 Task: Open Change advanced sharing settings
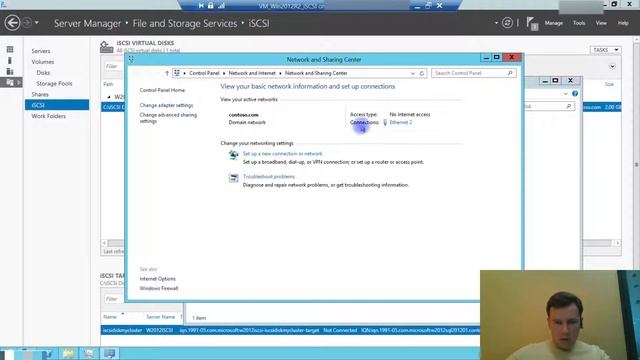pos(168,118)
